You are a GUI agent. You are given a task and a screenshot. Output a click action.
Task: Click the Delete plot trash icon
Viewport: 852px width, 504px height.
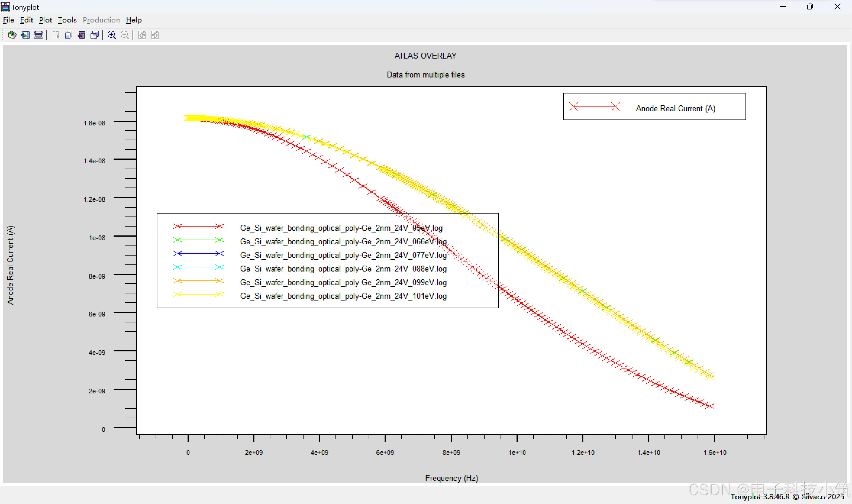point(81,35)
